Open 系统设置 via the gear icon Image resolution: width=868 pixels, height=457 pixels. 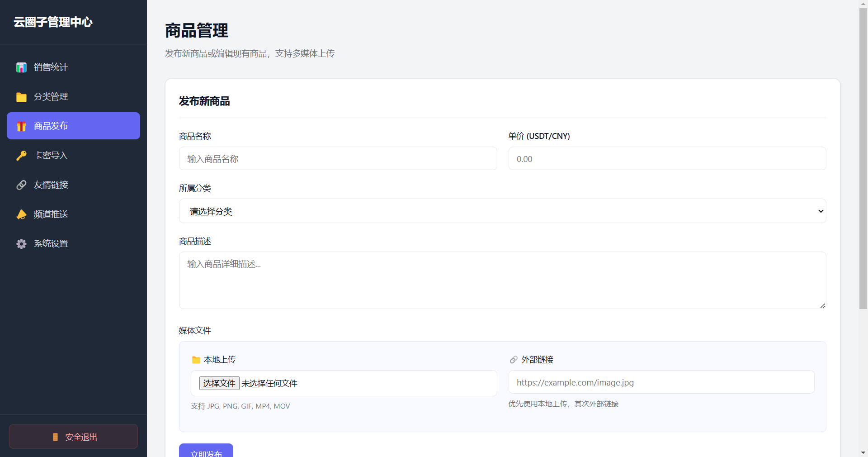[21, 243]
